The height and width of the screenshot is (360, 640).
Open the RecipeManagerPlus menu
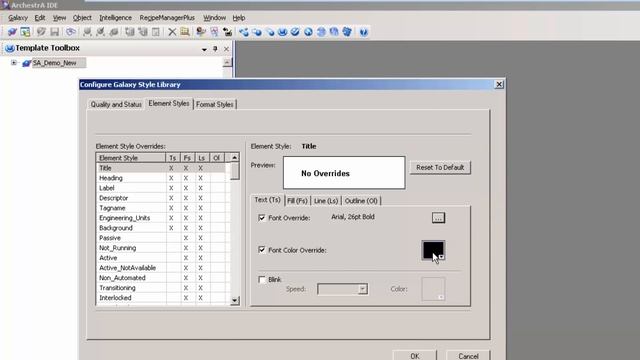(x=167, y=18)
